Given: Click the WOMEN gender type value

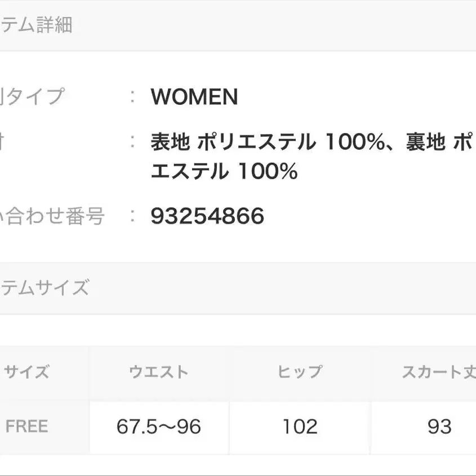Looking at the screenshot, I should click(x=194, y=97).
